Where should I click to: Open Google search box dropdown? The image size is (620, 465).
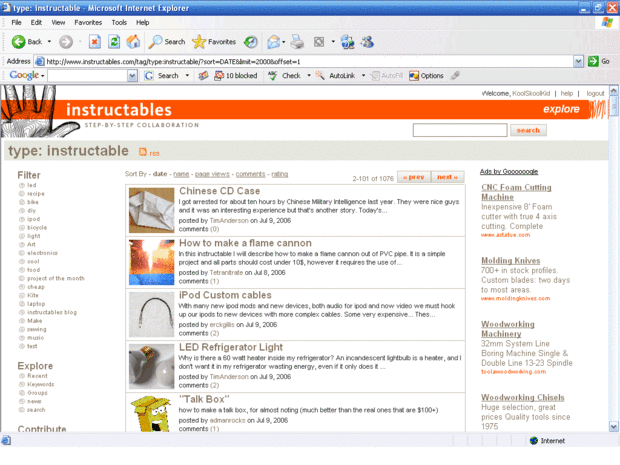tap(132, 76)
